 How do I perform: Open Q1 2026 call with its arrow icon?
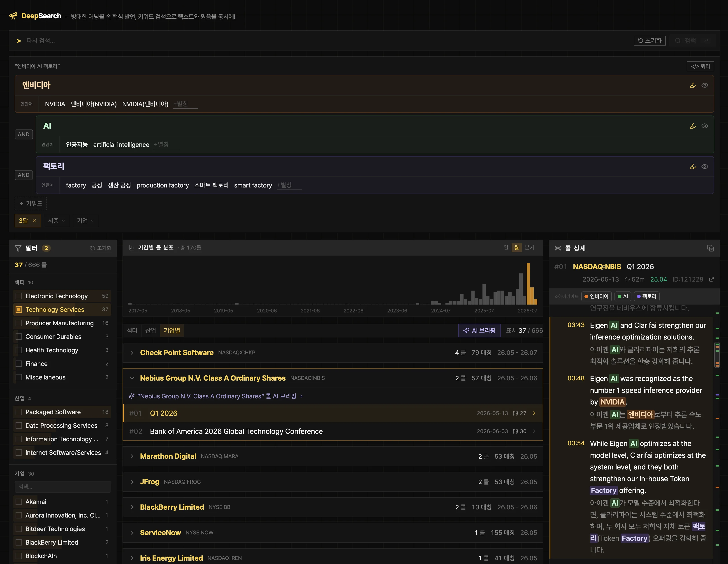(x=534, y=413)
